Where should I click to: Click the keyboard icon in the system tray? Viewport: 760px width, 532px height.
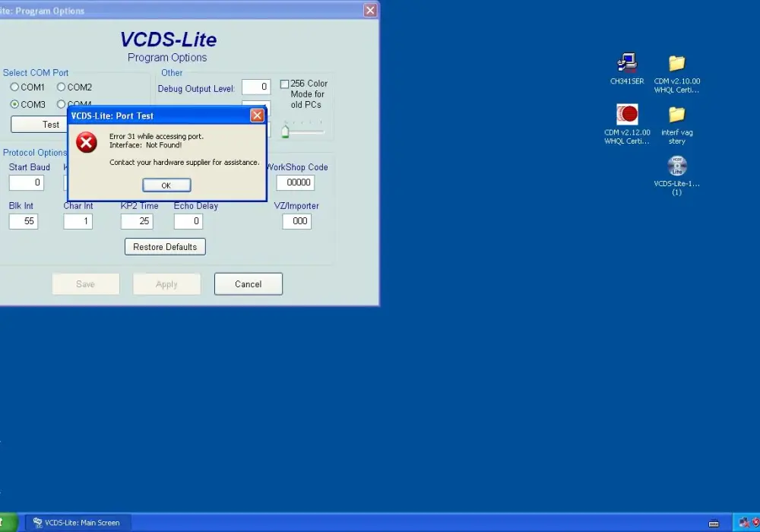click(x=714, y=524)
